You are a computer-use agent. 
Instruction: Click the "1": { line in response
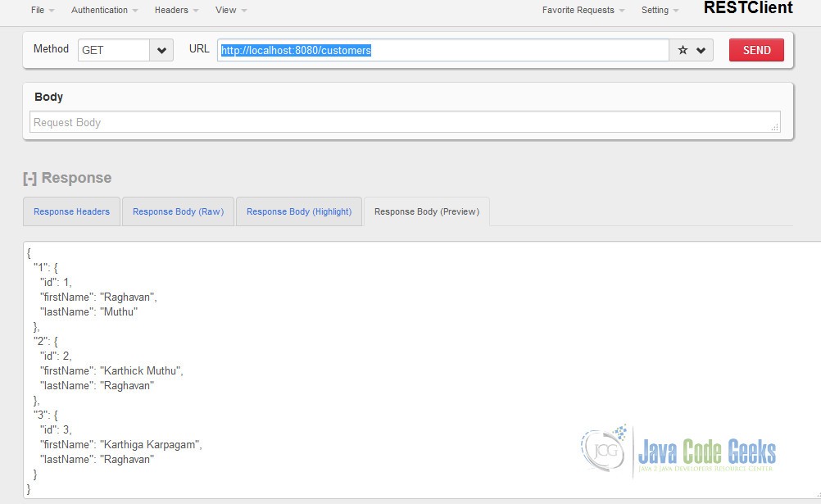46,268
